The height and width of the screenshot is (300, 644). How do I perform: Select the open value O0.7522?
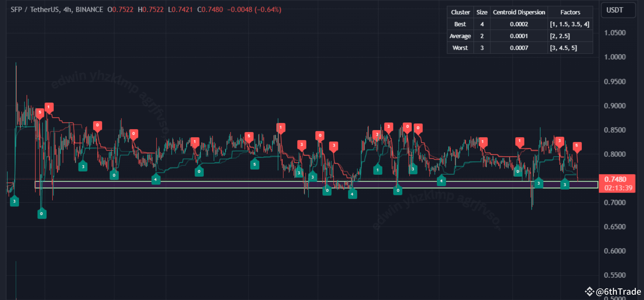click(120, 10)
